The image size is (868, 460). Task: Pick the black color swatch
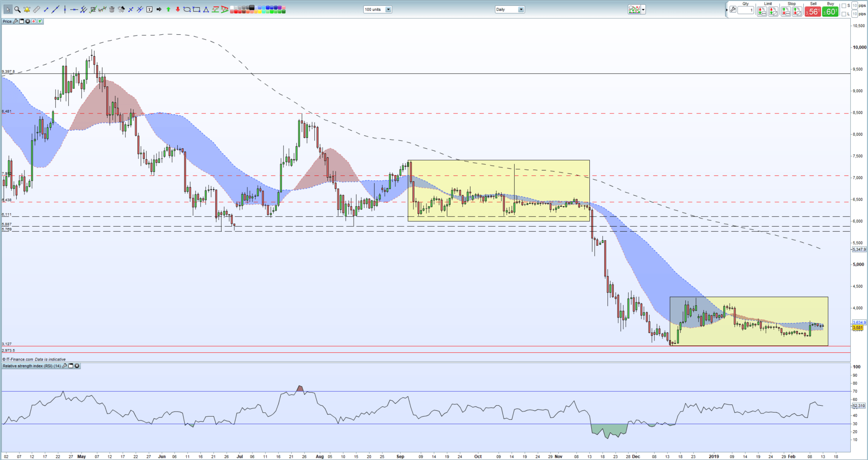[251, 7]
